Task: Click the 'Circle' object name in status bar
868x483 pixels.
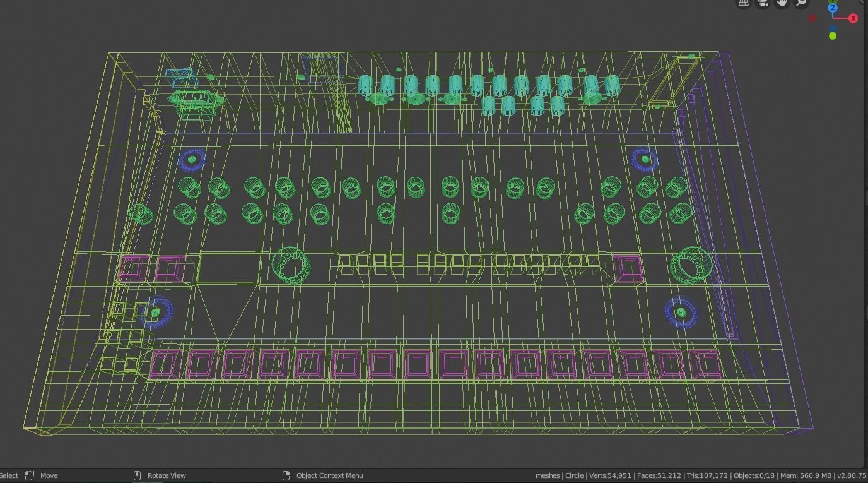Action: (574, 475)
